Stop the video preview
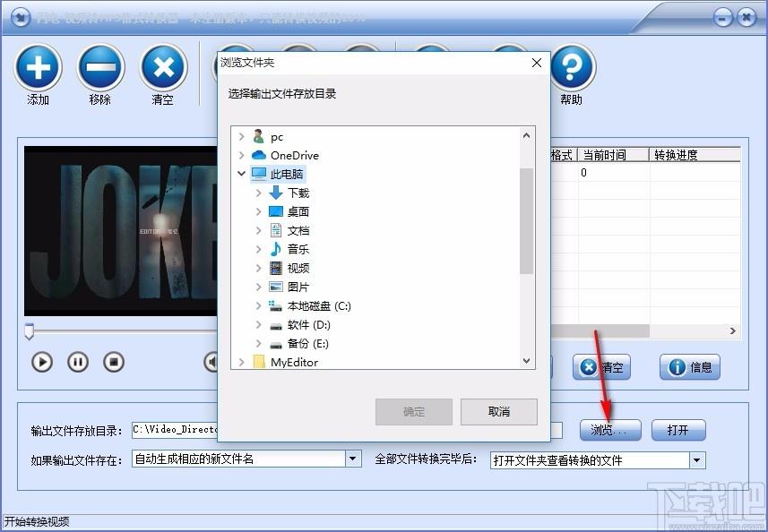This screenshot has height=532, width=768. (x=114, y=362)
